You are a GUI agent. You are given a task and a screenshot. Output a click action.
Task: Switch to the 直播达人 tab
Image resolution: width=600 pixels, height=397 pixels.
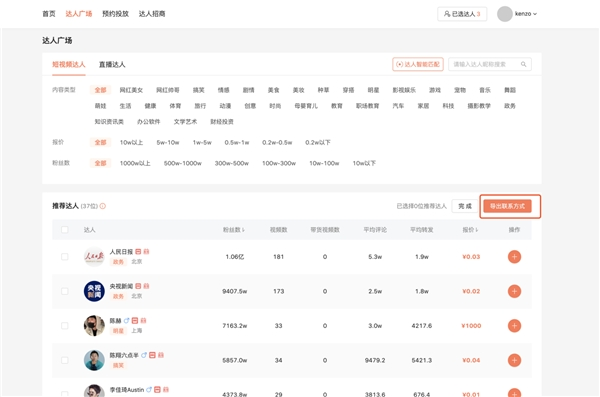click(112, 64)
